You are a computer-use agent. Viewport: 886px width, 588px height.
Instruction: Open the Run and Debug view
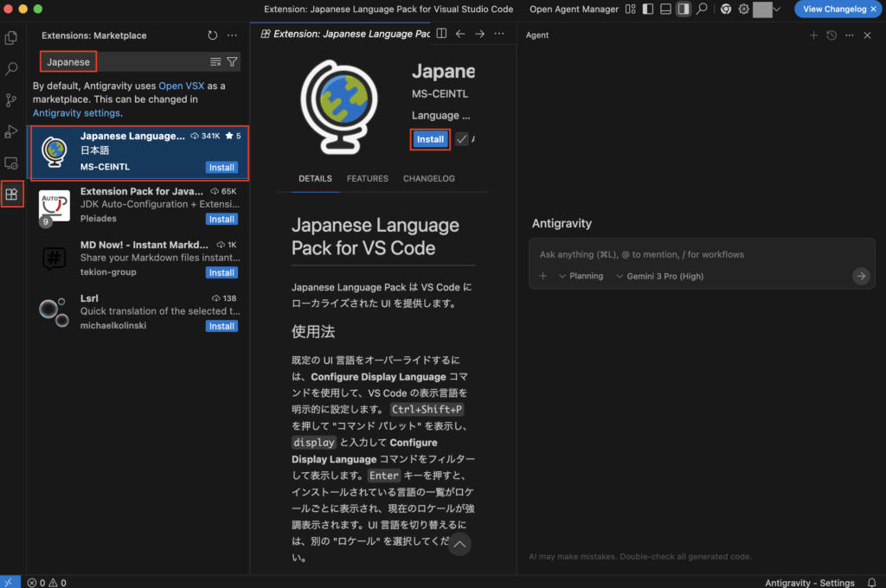(11, 131)
